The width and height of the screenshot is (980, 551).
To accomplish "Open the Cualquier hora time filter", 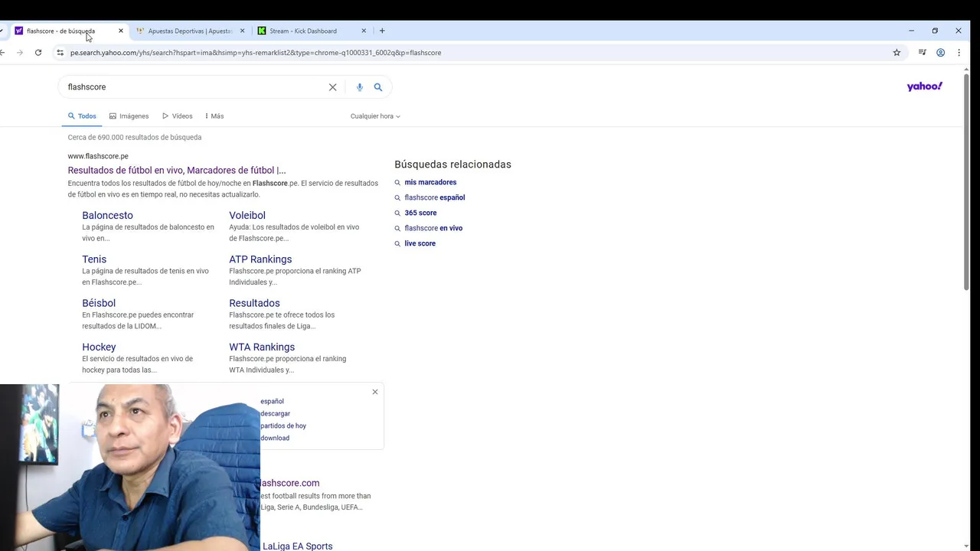I will coord(375,116).
